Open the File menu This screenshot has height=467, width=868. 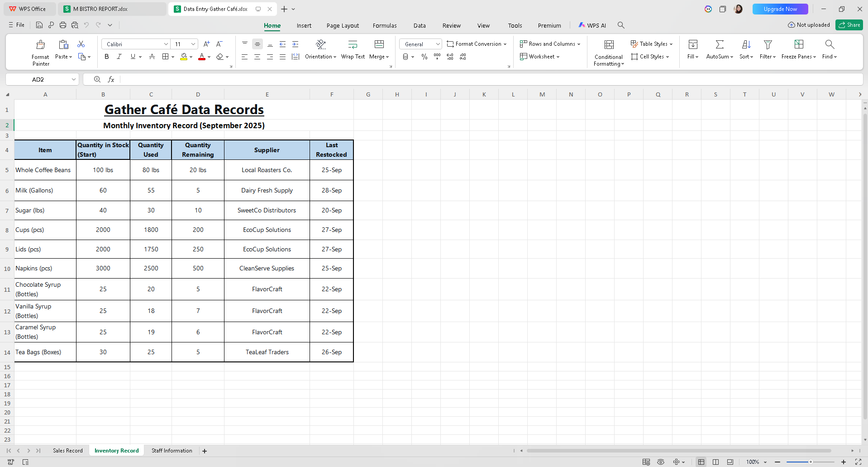pyautogui.click(x=17, y=25)
